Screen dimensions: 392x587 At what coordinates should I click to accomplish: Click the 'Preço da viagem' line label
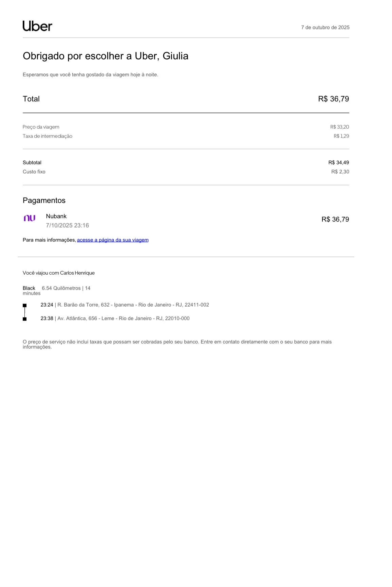(x=41, y=127)
